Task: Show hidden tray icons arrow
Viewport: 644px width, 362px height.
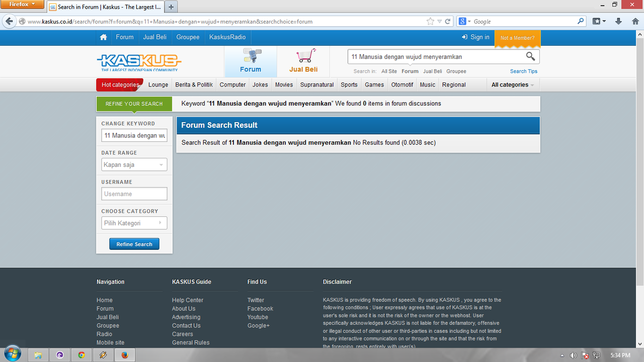Action: point(562,355)
